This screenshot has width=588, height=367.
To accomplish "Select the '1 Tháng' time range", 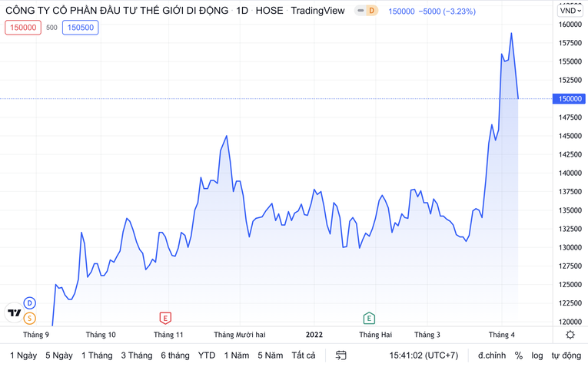I will coord(97,355).
